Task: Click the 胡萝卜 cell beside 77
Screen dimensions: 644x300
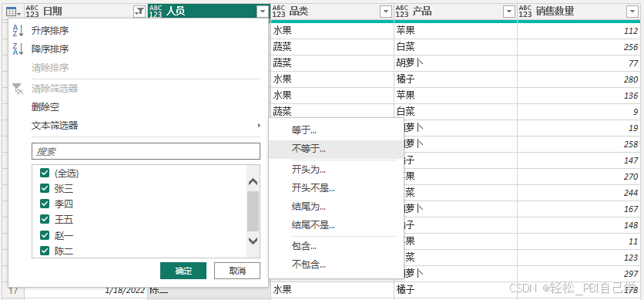Action: [x=455, y=63]
